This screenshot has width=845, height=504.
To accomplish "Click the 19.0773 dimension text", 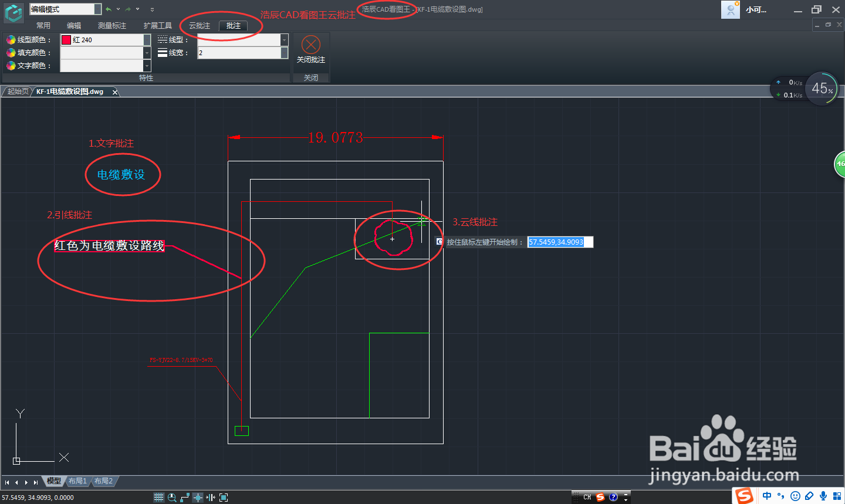I will (336, 138).
